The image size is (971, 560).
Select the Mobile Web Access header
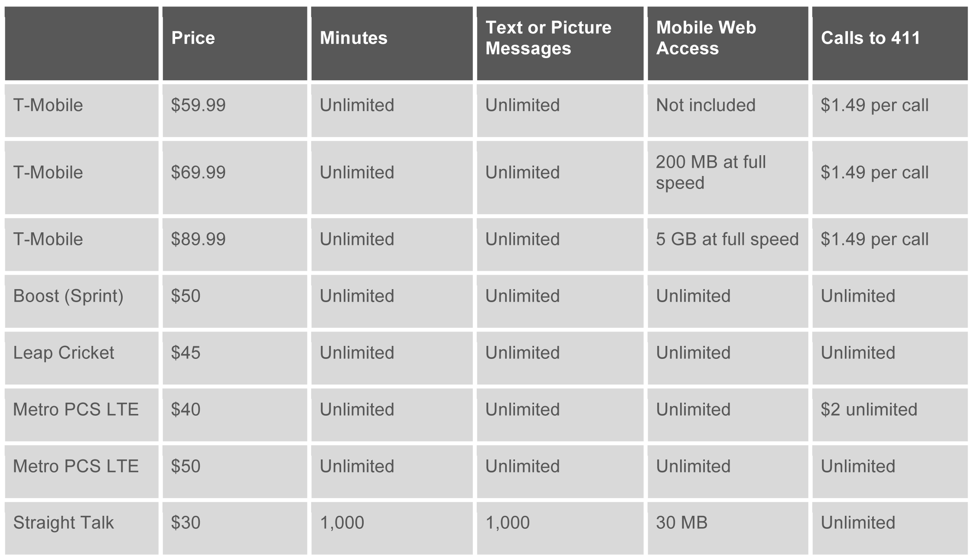click(706, 38)
